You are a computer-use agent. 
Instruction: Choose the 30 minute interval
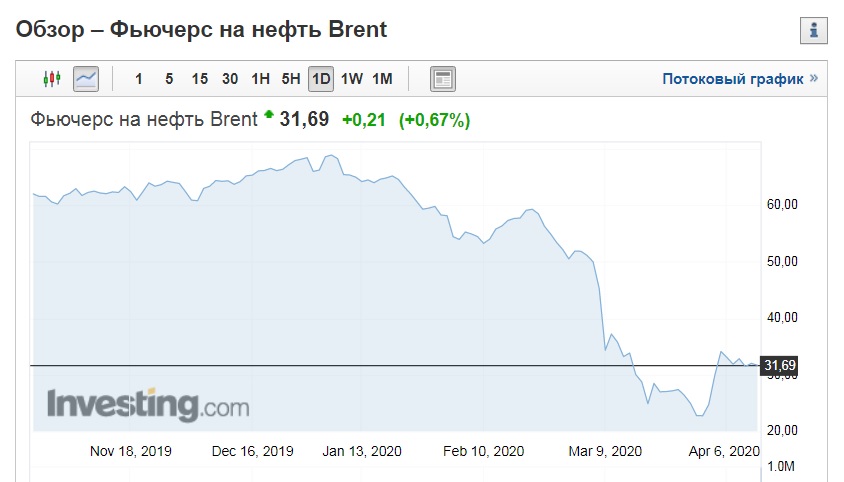point(230,79)
